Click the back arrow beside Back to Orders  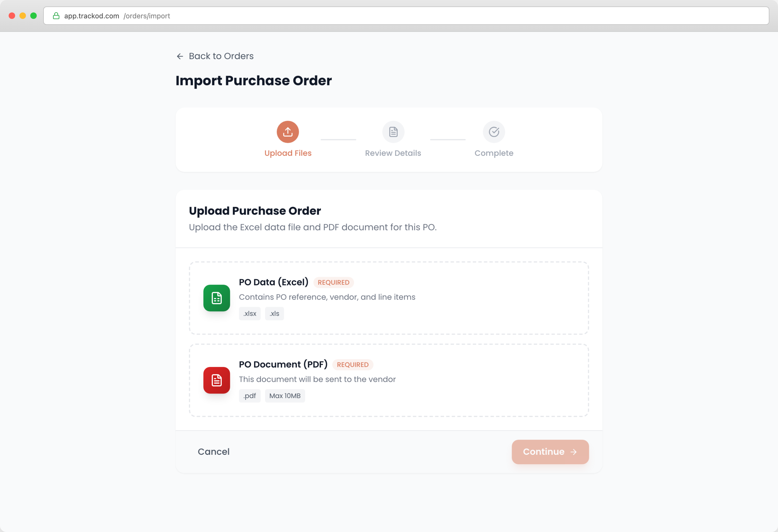coord(180,56)
